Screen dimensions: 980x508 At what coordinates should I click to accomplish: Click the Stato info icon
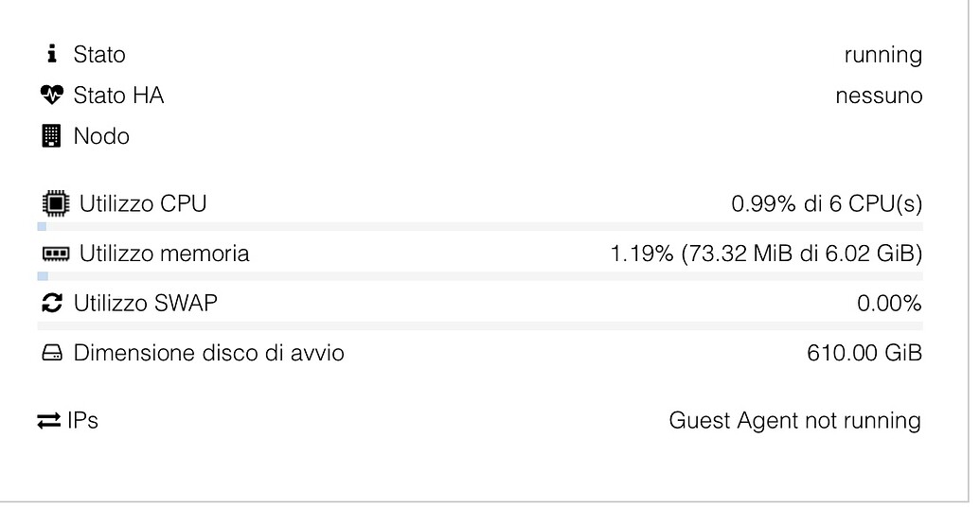click(52, 55)
